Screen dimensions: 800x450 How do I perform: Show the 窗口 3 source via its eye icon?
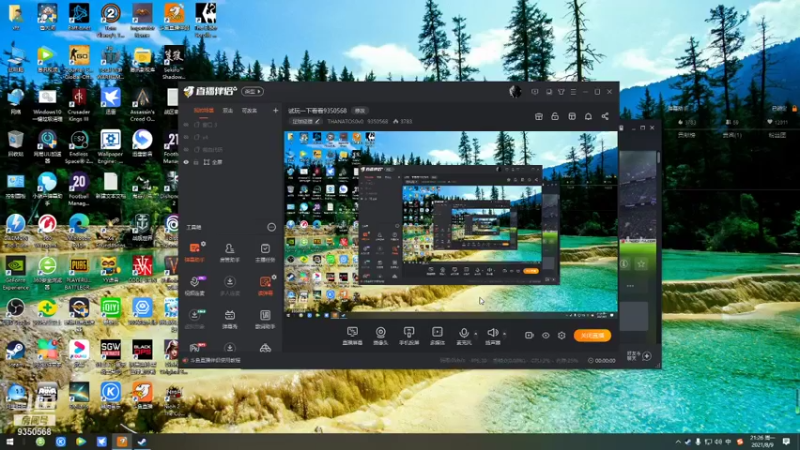[186, 124]
